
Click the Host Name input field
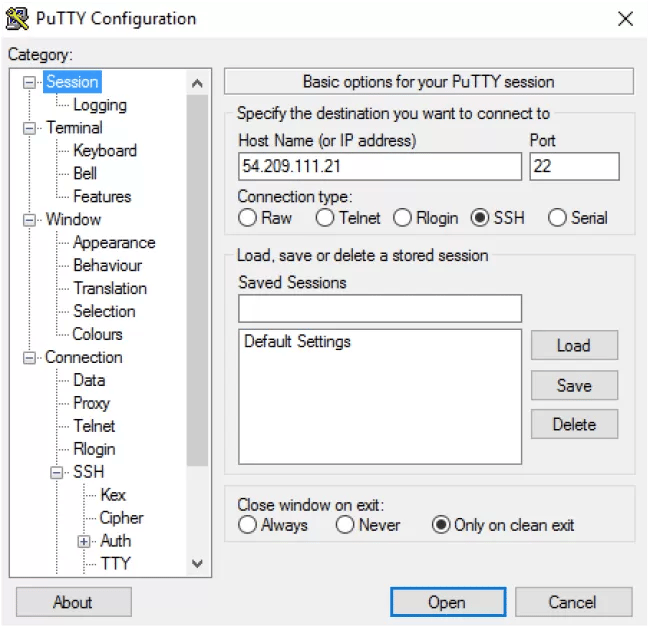tap(380, 166)
